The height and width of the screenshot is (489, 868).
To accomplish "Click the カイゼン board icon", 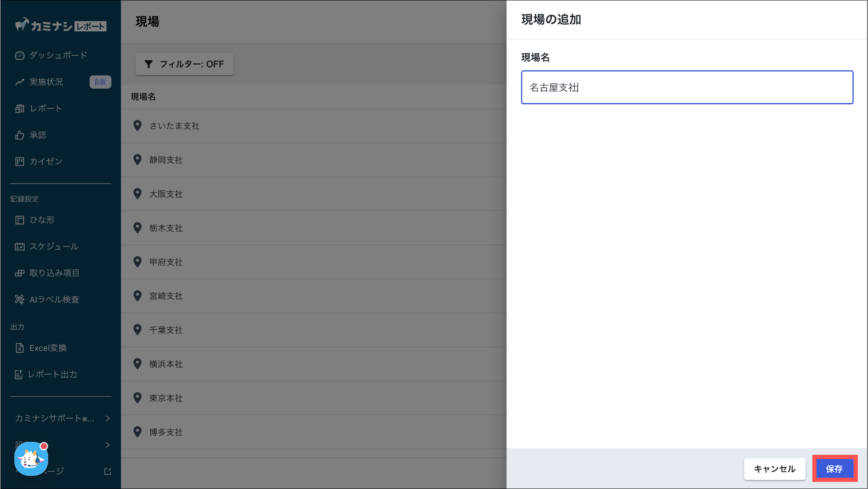I will pos(19,162).
